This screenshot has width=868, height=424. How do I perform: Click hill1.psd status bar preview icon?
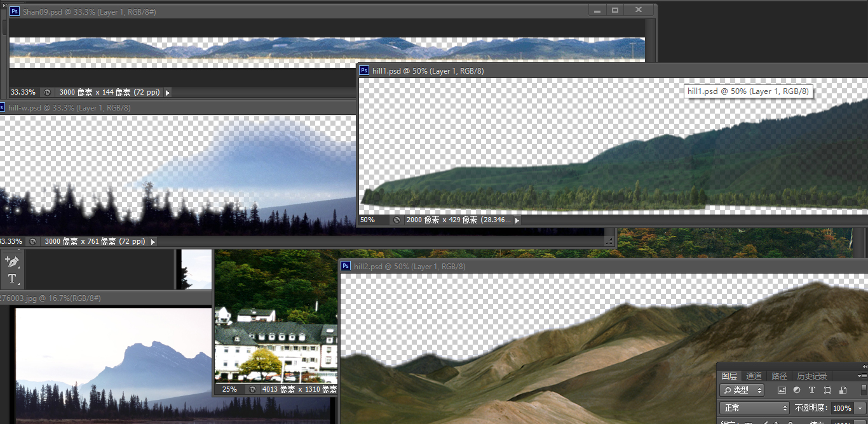(397, 220)
